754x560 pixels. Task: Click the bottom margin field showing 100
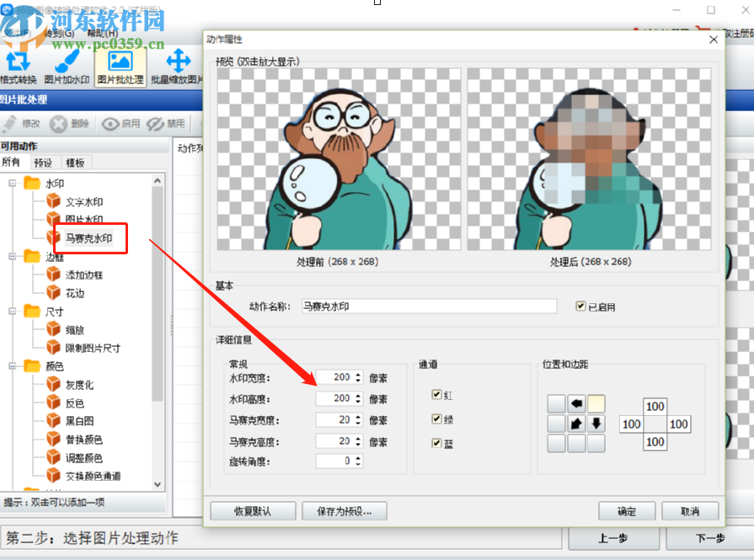point(655,442)
